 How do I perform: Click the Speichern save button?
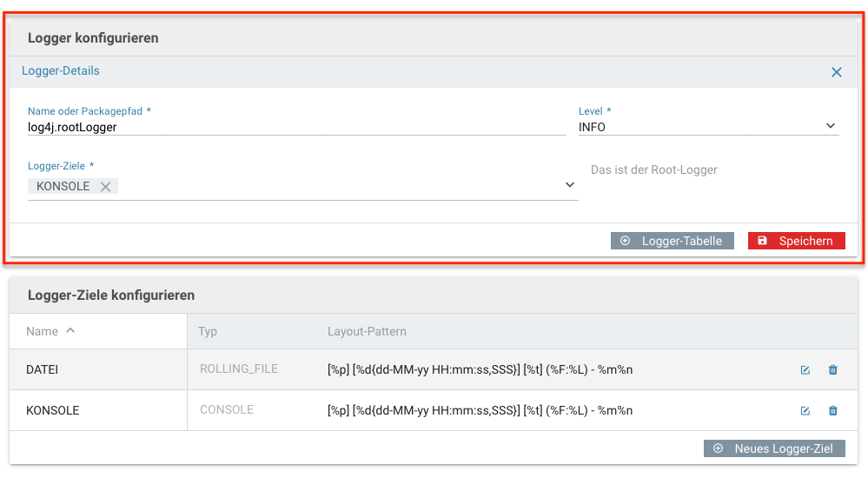pos(796,241)
